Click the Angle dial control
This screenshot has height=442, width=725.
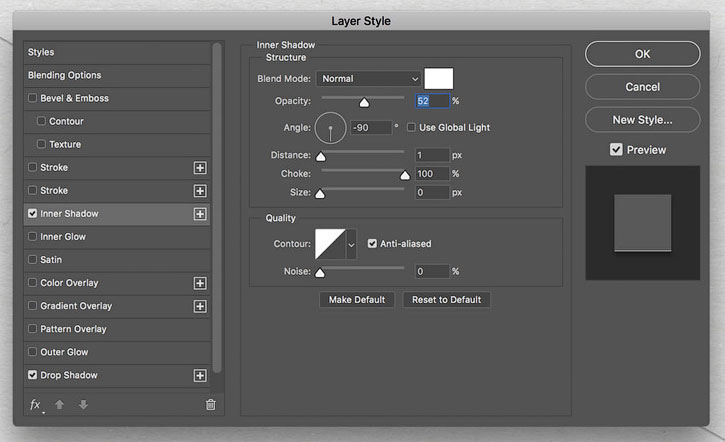[x=331, y=128]
